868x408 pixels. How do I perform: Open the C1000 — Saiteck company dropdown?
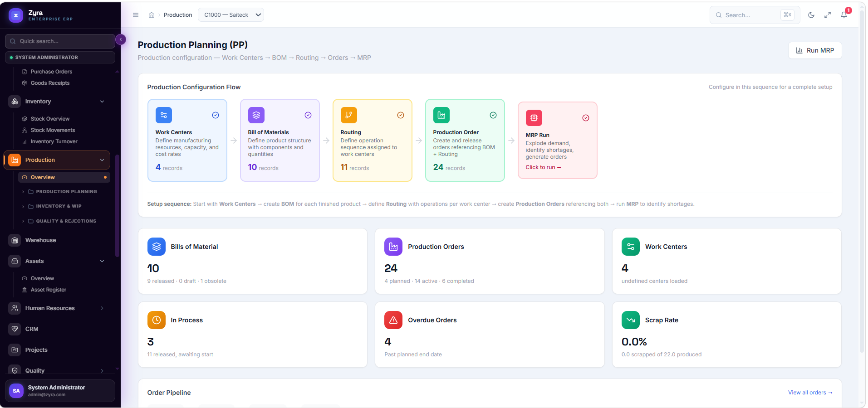click(x=231, y=15)
